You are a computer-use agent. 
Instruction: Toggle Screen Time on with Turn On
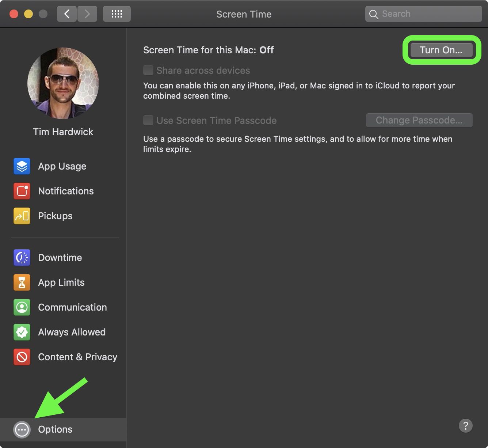[441, 50]
